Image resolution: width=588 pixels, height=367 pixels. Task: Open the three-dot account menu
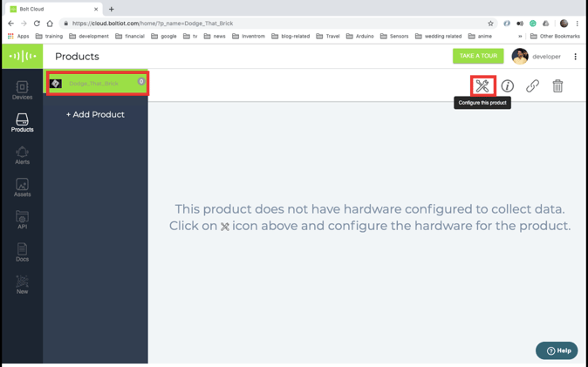tap(575, 57)
